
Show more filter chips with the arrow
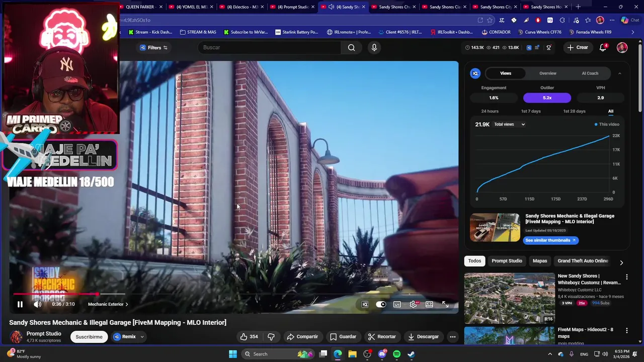coord(621,262)
